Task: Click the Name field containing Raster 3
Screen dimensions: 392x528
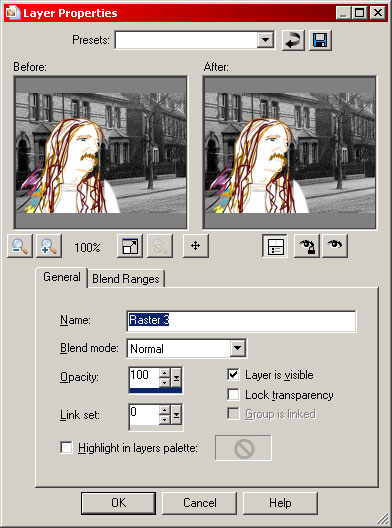Action: point(241,320)
